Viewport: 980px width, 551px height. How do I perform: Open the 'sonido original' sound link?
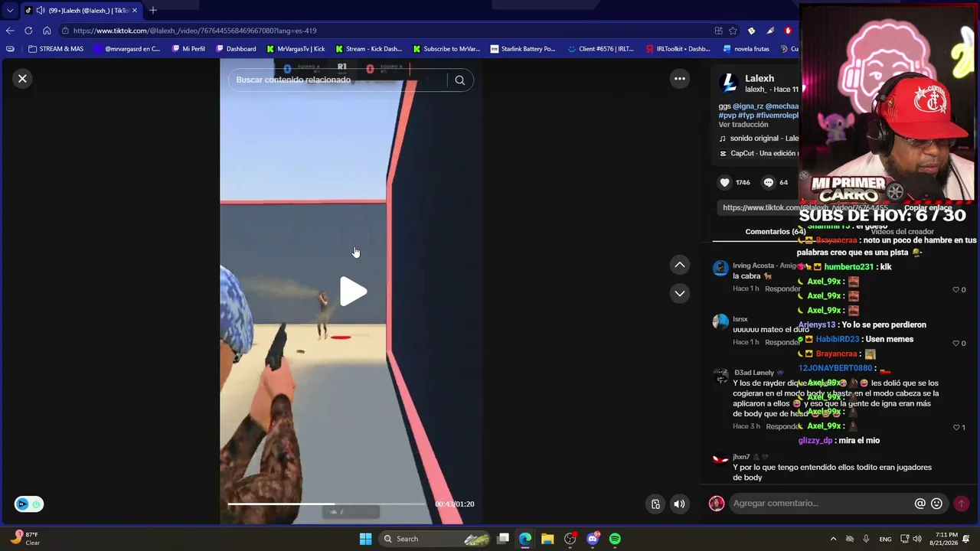coord(763,139)
